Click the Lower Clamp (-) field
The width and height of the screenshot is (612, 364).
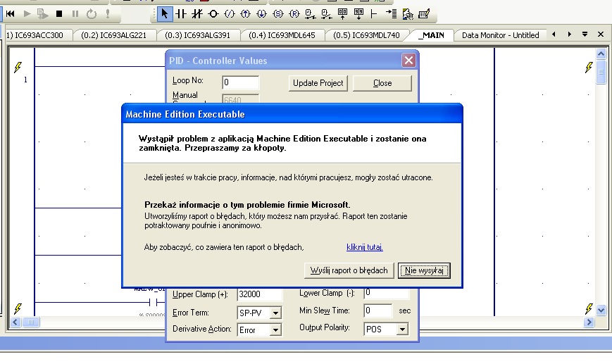387,293
